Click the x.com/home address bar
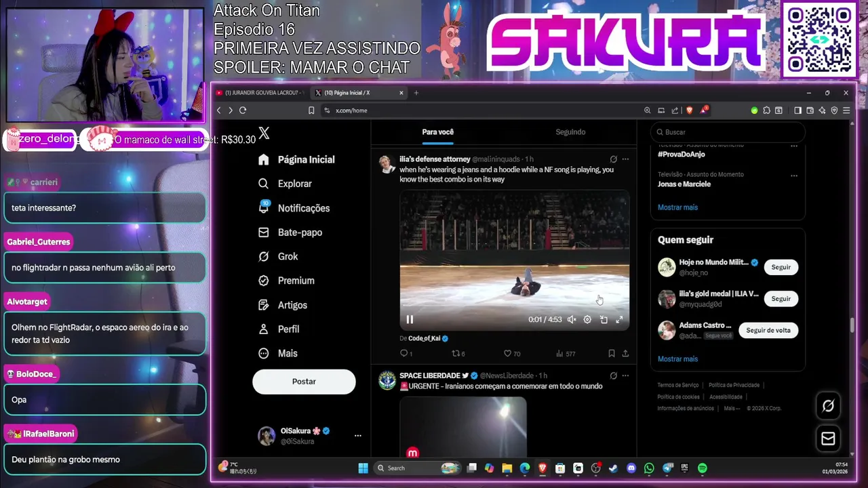 tap(481, 110)
